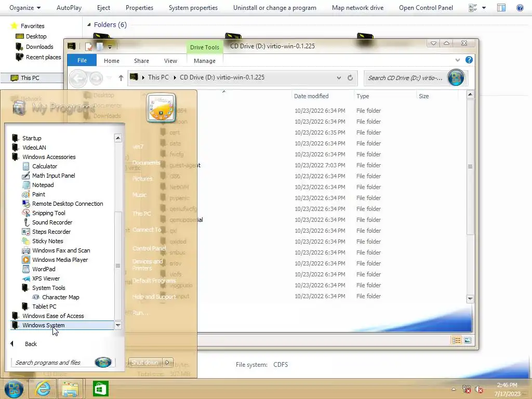Click the file list vertical scrollbar thumb
The image size is (532, 399).
point(470,166)
